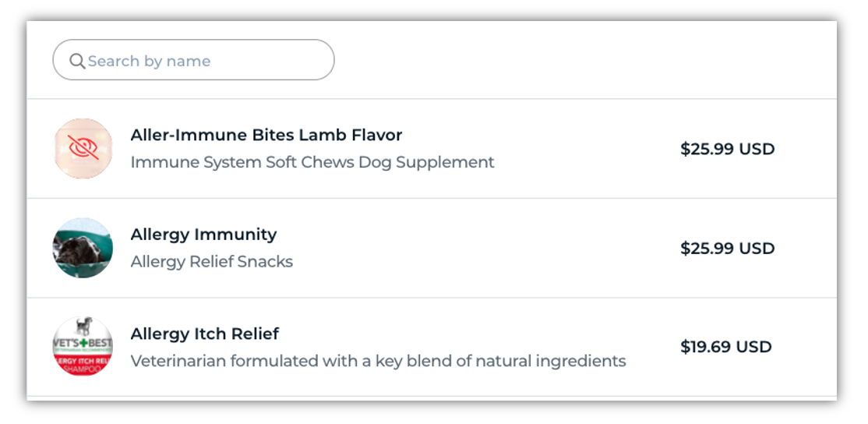Click the search magnifier icon
Viewport: 868px width, 424px height.
click(x=77, y=61)
